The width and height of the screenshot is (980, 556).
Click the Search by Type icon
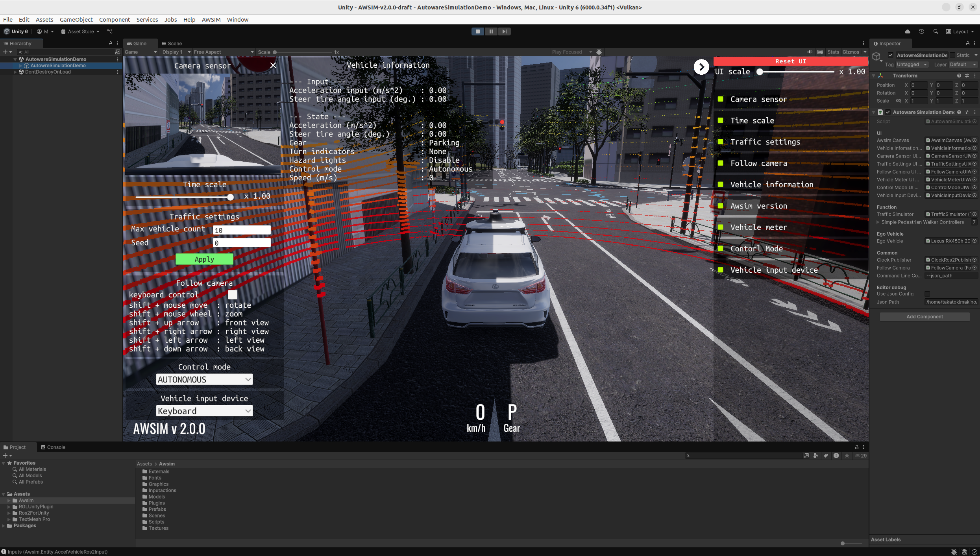coord(815,456)
